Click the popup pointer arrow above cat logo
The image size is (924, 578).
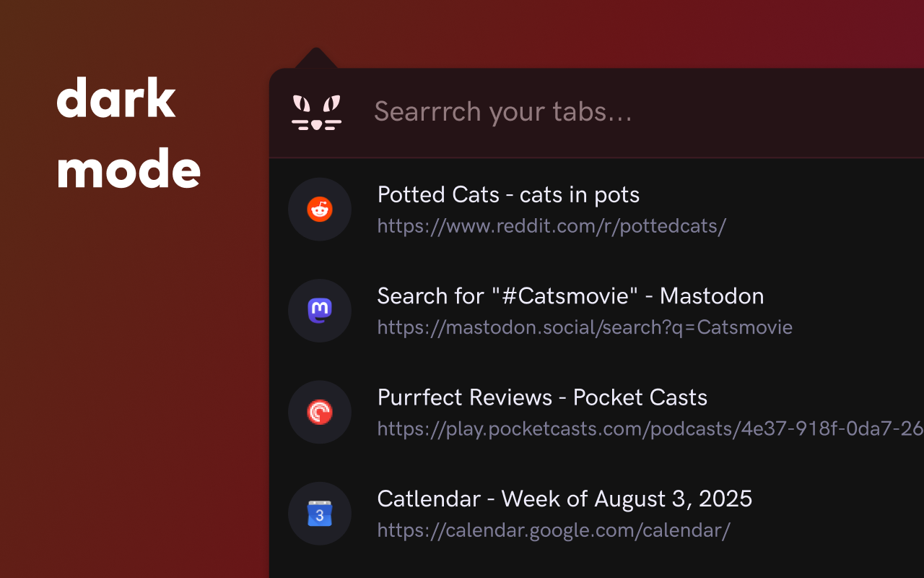coord(316,59)
